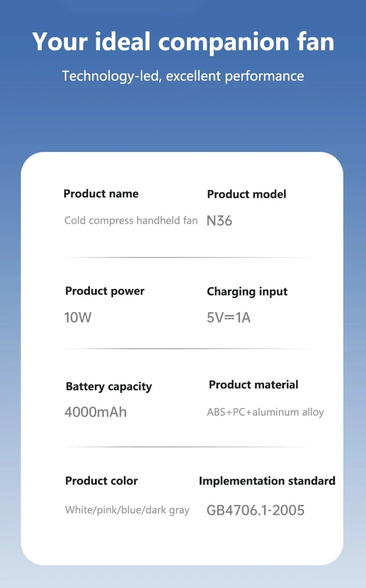This screenshot has height=588, width=366.
Task: Click the 'Product power' label
Action: pos(105,291)
